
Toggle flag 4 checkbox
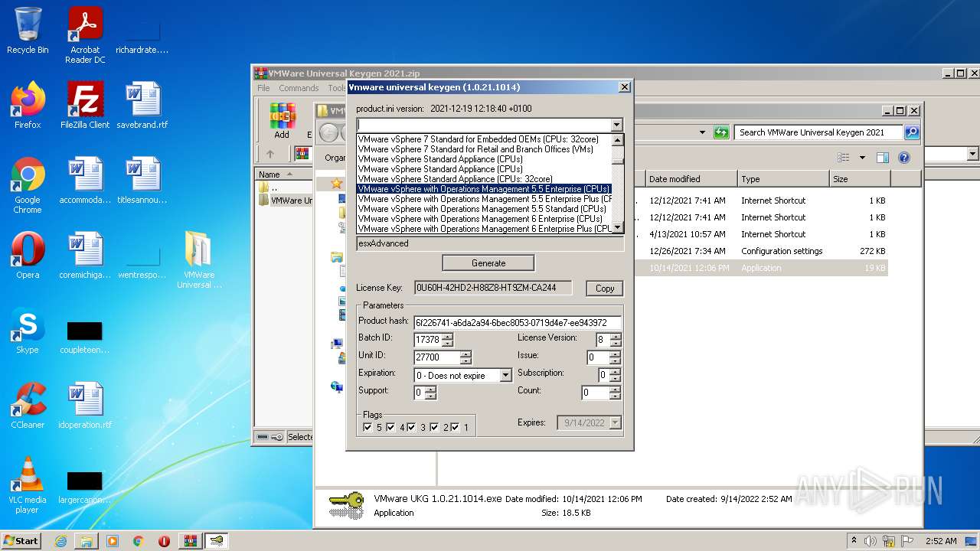pyautogui.click(x=390, y=427)
